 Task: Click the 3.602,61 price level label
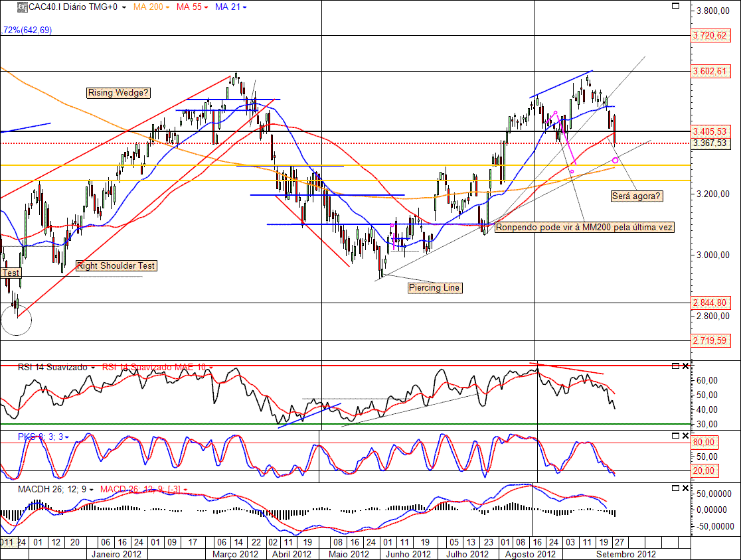pos(710,72)
